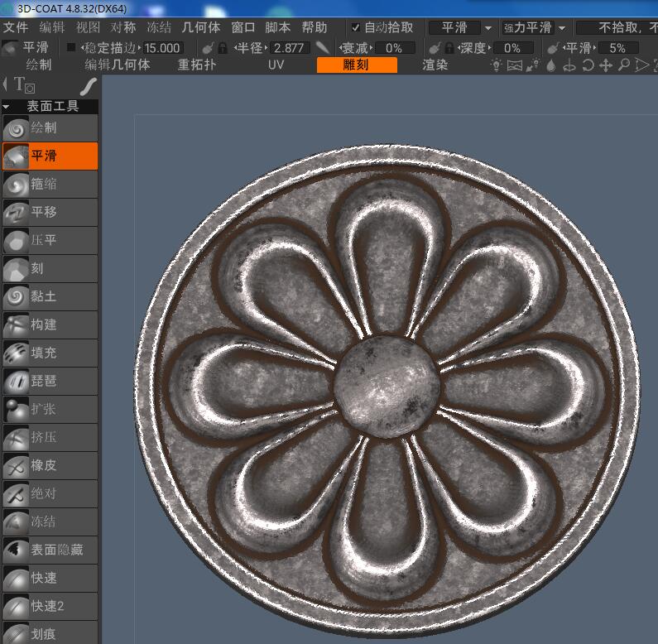Open the 对称 menu
Image resolution: width=658 pixels, height=644 pixels.
point(123,27)
